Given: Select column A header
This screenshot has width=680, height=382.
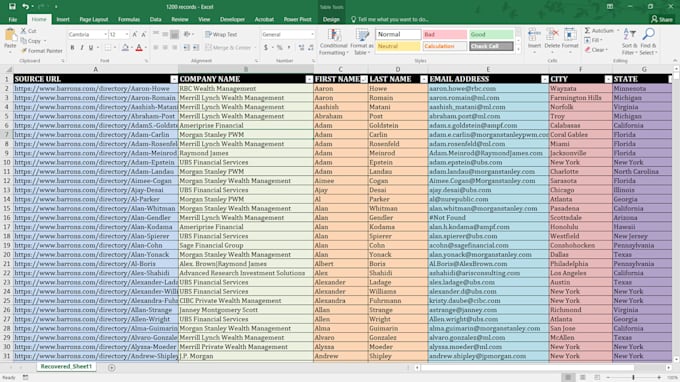Looking at the screenshot, I should coord(95,69).
